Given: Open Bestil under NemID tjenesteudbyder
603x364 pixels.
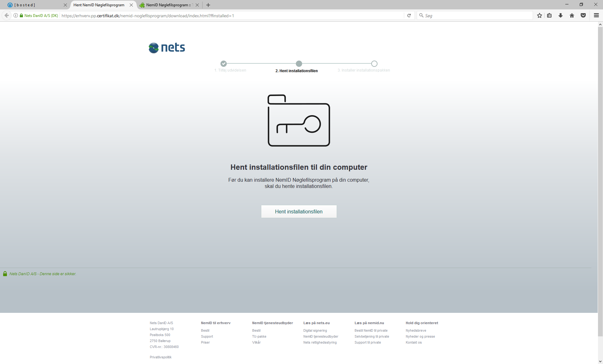Looking at the screenshot, I should (256, 330).
